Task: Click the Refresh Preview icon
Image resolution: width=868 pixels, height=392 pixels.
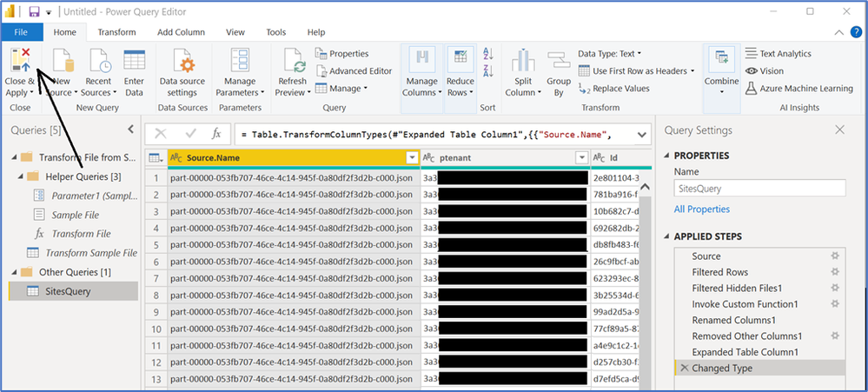Action: [294, 60]
